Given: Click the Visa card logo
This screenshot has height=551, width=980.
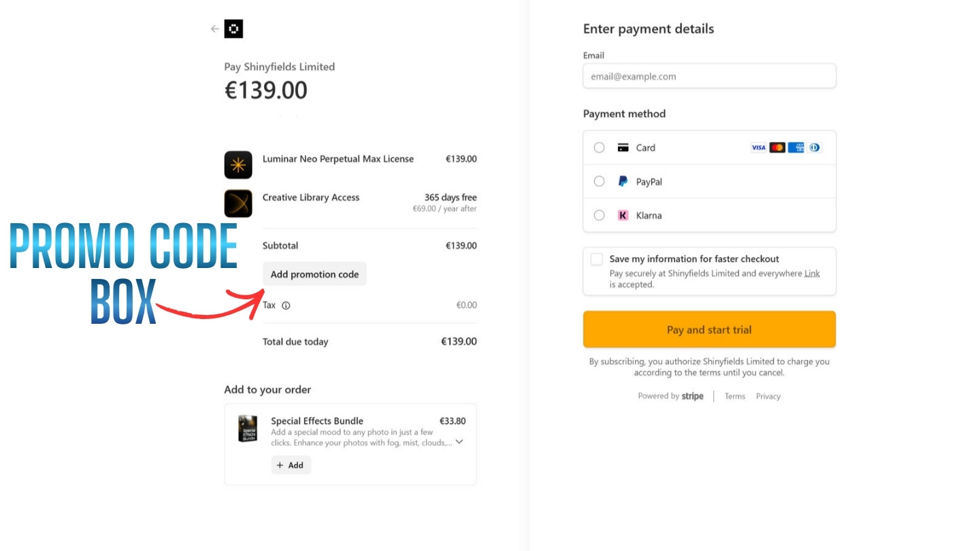Looking at the screenshot, I should [758, 148].
